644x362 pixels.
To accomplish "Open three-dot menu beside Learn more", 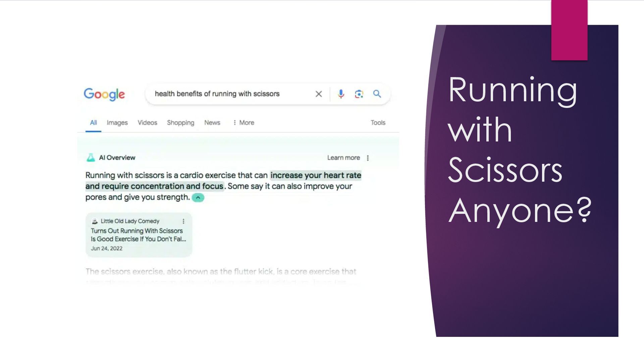I will click(368, 158).
